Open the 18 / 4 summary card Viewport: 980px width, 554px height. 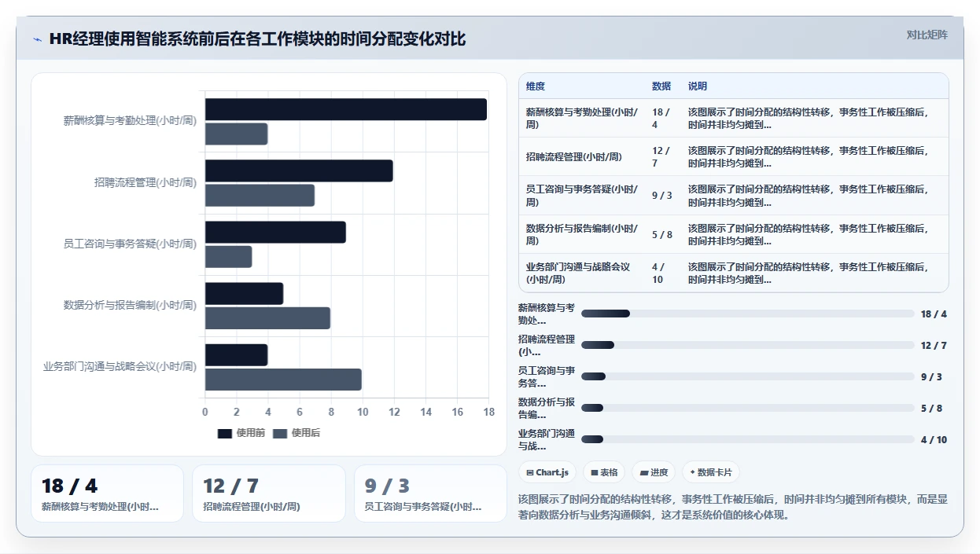tap(107, 493)
